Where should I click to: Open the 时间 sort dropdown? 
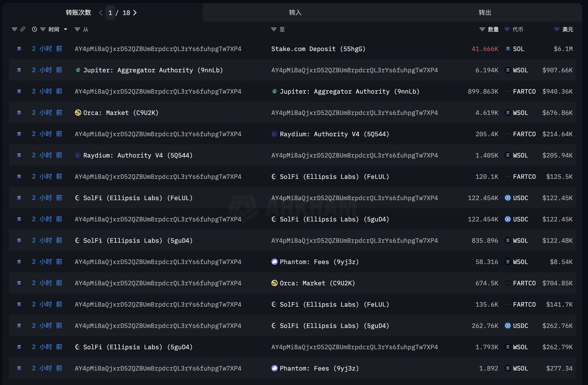[65, 29]
